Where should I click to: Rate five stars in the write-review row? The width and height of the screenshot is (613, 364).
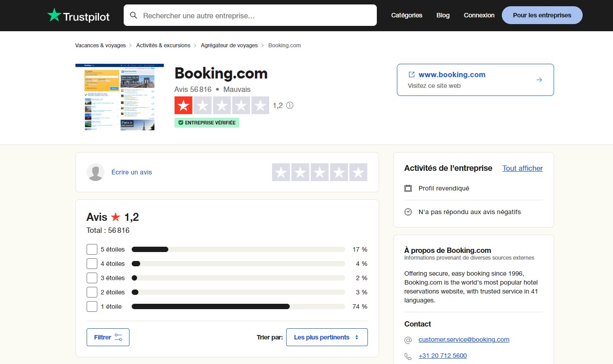(x=358, y=172)
